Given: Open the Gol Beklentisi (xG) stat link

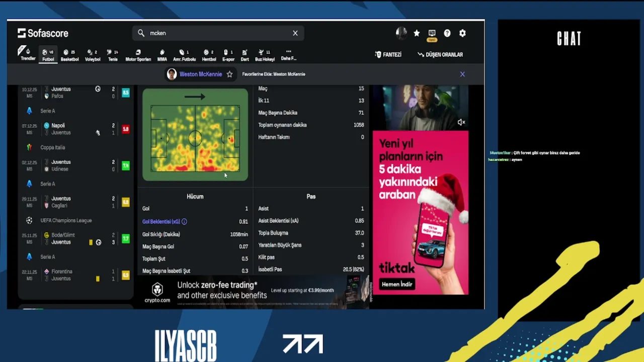Looking at the screenshot, I should [161, 221].
